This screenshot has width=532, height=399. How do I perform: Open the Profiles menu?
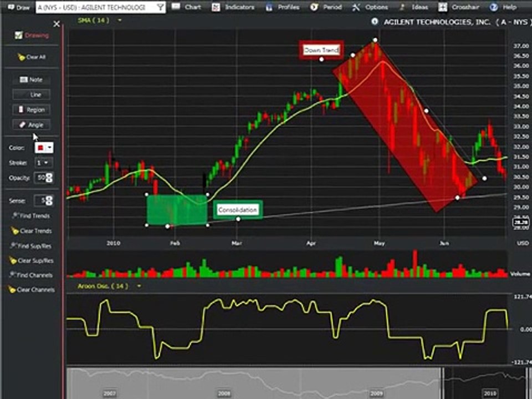pos(284,7)
